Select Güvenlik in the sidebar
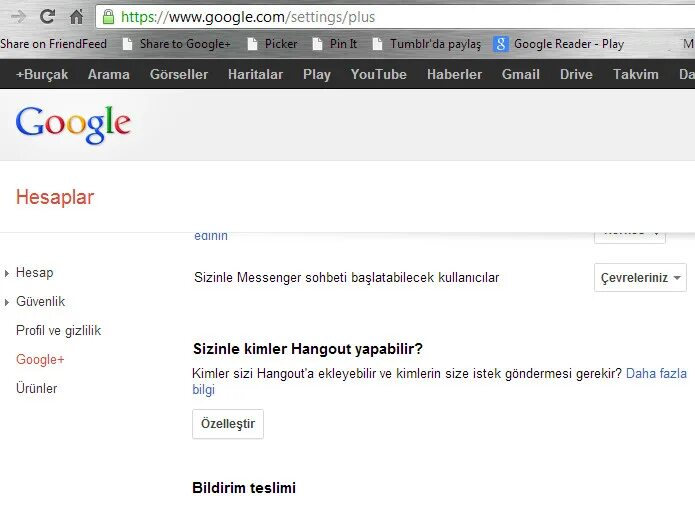 (40, 301)
